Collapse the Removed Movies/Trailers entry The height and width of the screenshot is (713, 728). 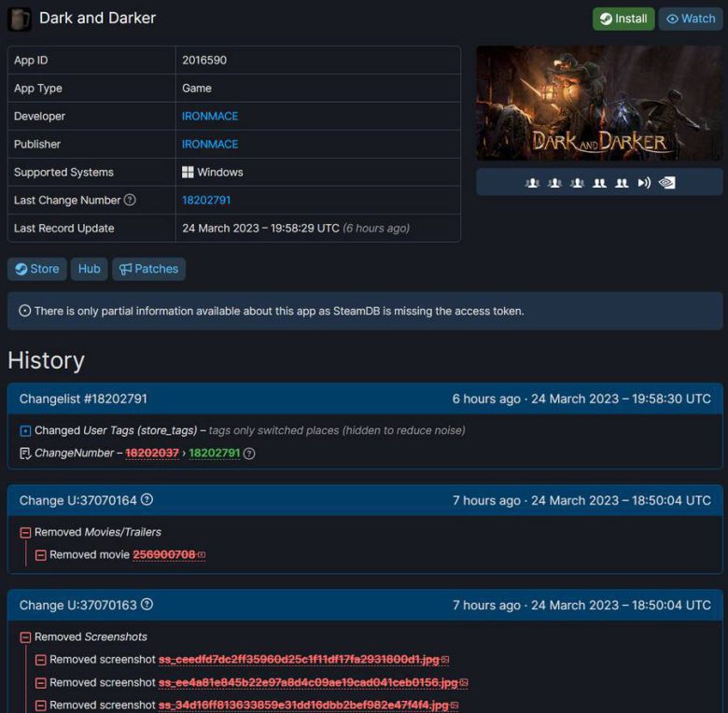point(25,533)
